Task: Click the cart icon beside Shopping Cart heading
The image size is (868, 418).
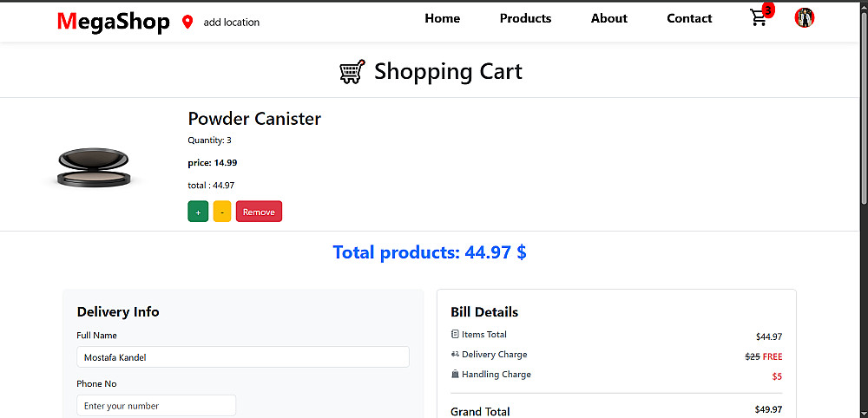Action: (x=352, y=71)
